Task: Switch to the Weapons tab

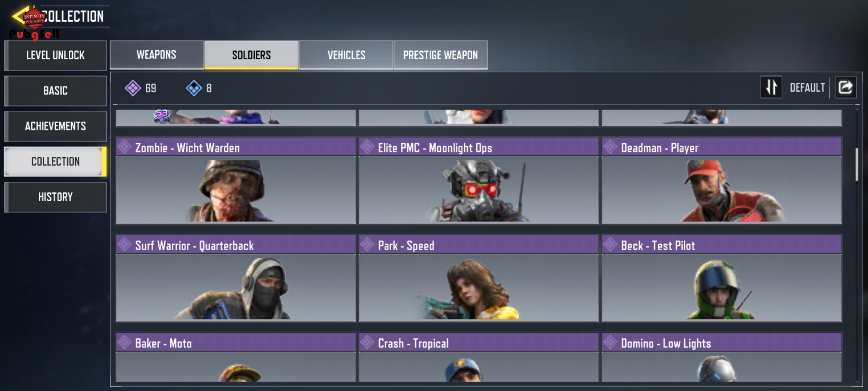Action: pyautogui.click(x=157, y=55)
